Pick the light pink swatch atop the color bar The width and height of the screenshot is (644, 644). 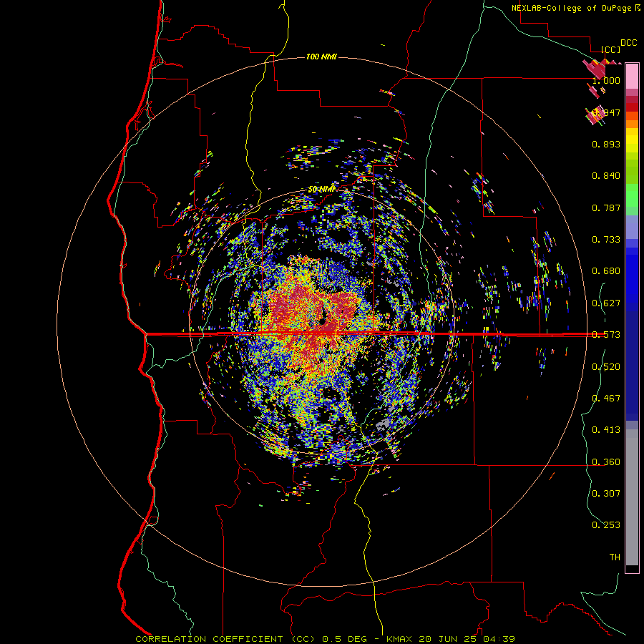tap(632, 77)
